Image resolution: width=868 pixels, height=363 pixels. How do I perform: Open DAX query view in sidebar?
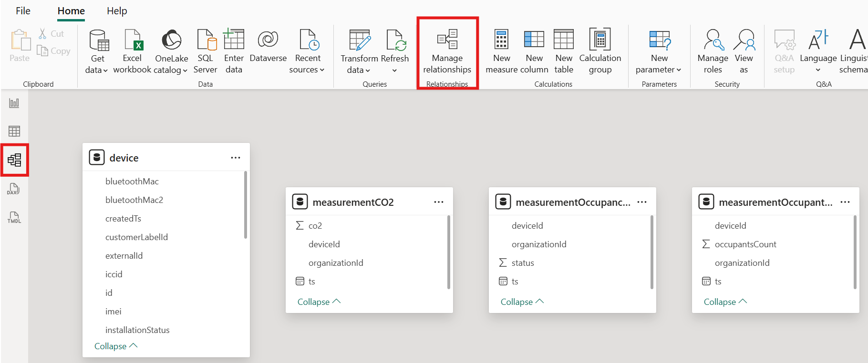[14, 189]
